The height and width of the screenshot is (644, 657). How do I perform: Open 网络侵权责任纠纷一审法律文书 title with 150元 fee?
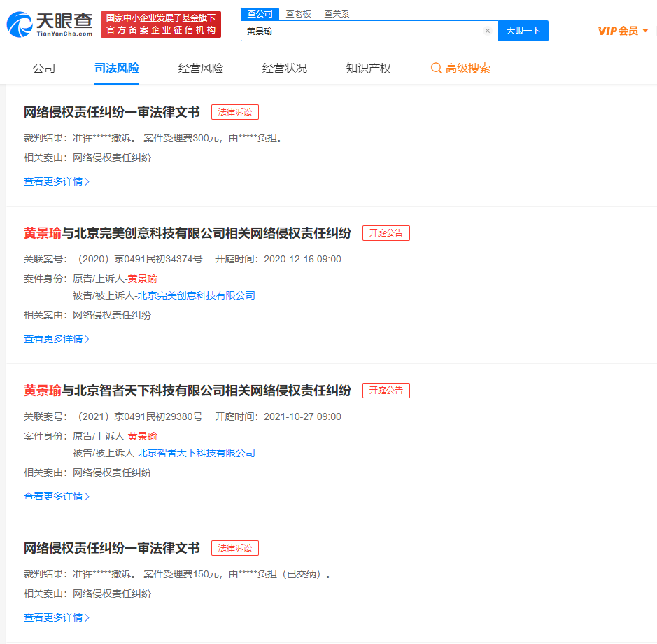(x=111, y=548)
